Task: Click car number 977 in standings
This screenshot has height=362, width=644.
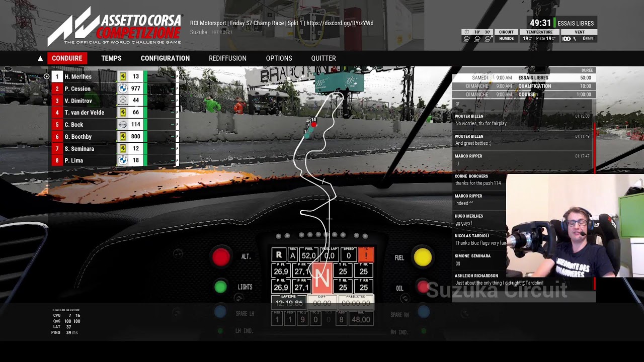Action: pyautogui.click(x=135, y=88)
